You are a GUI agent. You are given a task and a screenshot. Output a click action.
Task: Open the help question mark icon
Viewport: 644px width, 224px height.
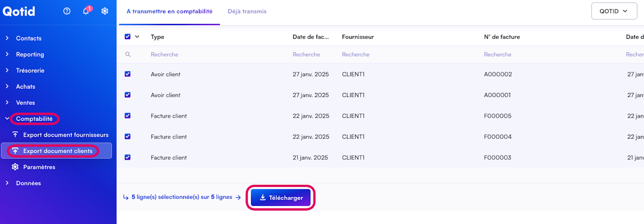click(67, 11)
